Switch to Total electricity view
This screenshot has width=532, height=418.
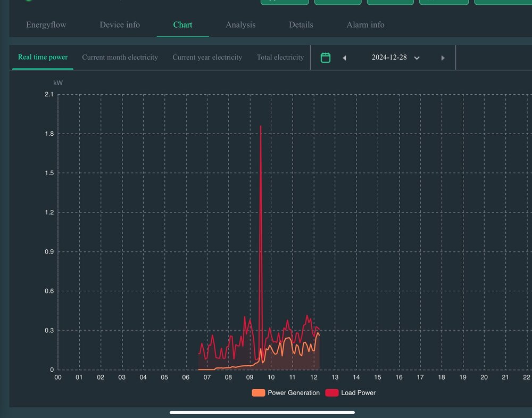pyautogui.click(x=280, y=58)
